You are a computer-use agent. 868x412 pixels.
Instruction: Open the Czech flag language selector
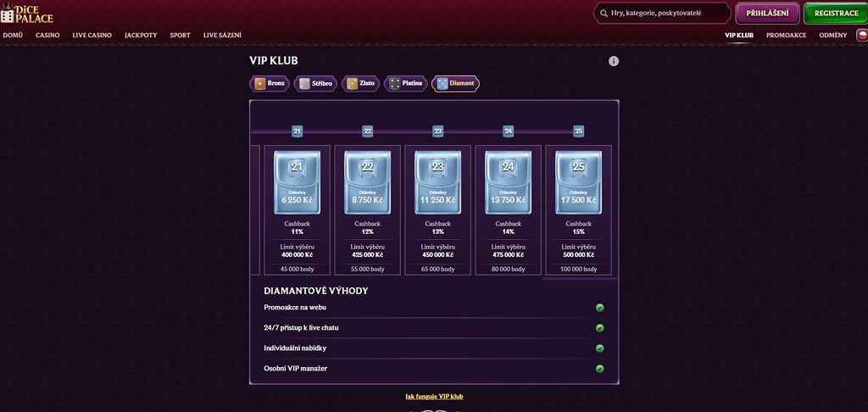[862, 35]
